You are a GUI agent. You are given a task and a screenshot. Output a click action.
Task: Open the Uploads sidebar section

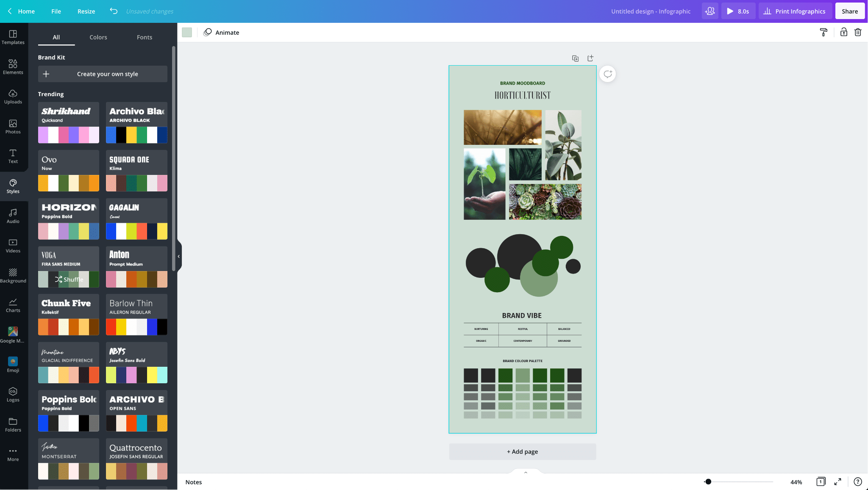(13, 97)
